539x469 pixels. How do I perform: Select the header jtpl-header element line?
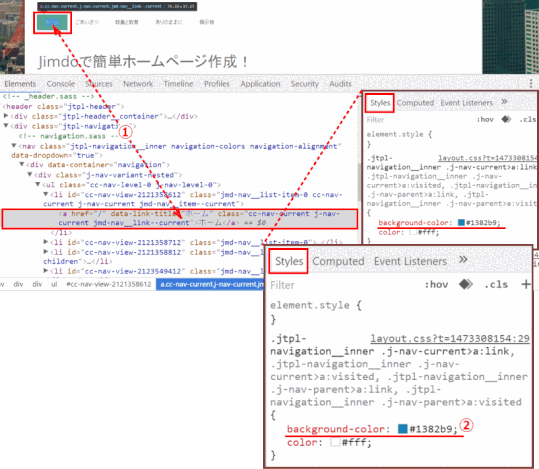(x=63, y=106)
